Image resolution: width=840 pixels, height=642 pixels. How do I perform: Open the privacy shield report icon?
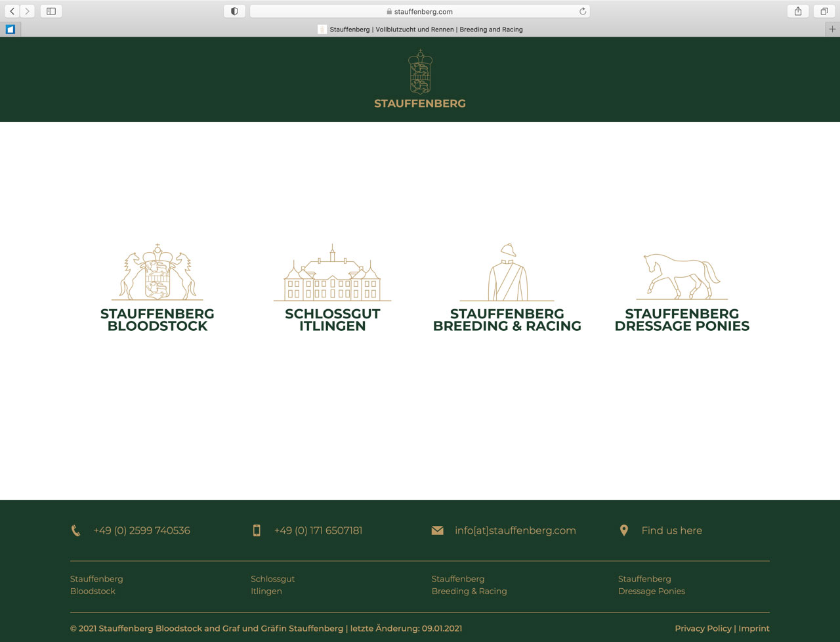[x=234, y=11]
